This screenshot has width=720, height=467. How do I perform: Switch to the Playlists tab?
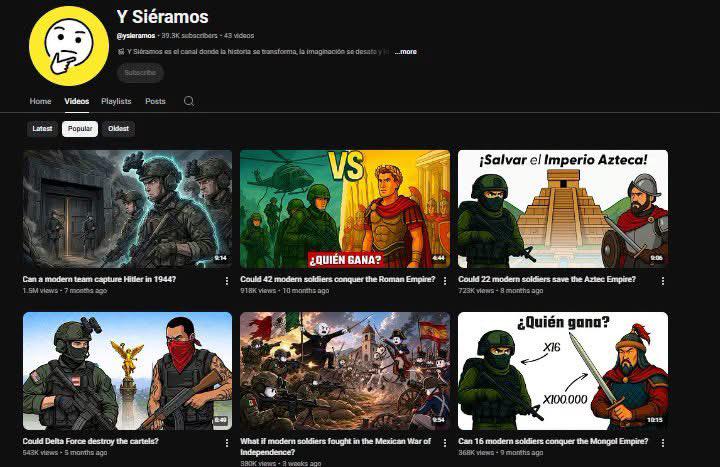pyautogui.click(x=116, y=101)
